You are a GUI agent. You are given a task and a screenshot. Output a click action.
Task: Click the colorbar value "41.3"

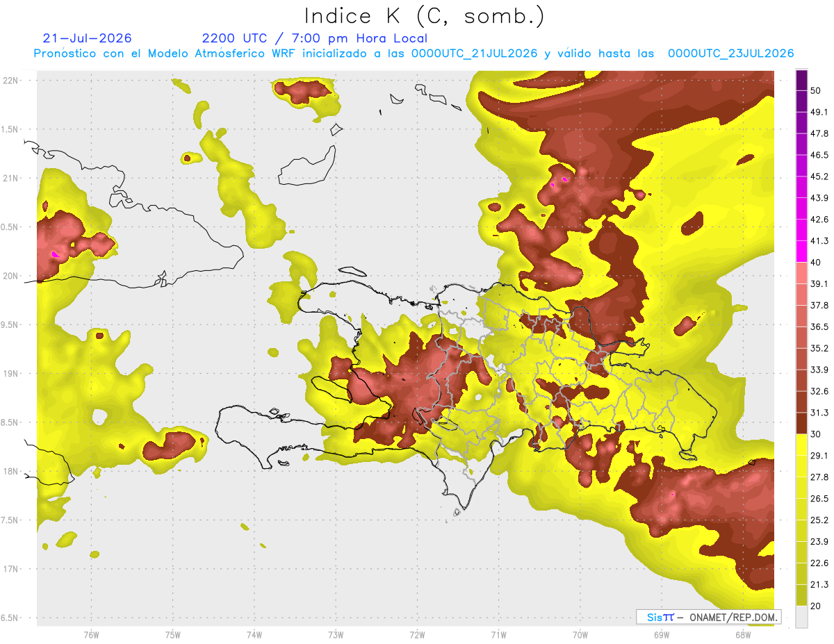click(x=819, y=241)
